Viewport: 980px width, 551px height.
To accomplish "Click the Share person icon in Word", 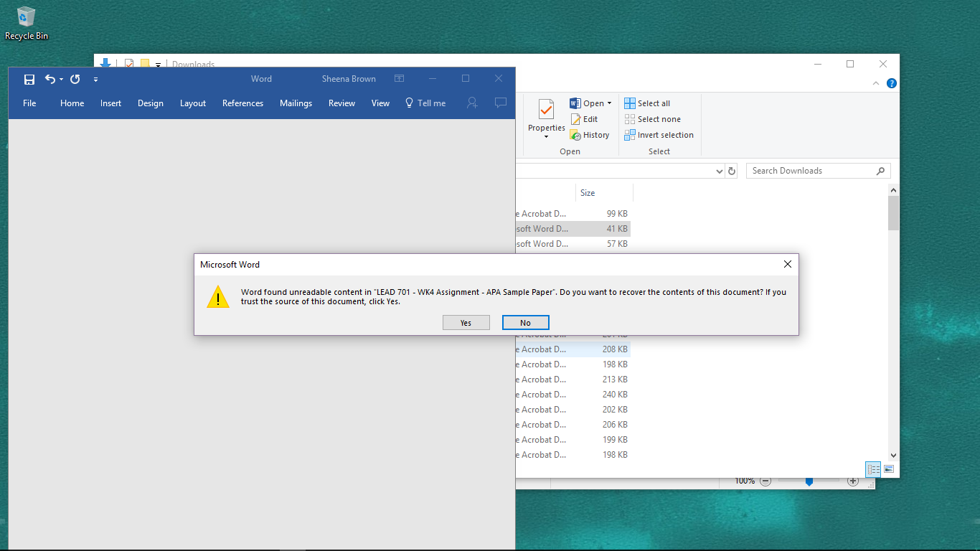I will click(472, 103).
